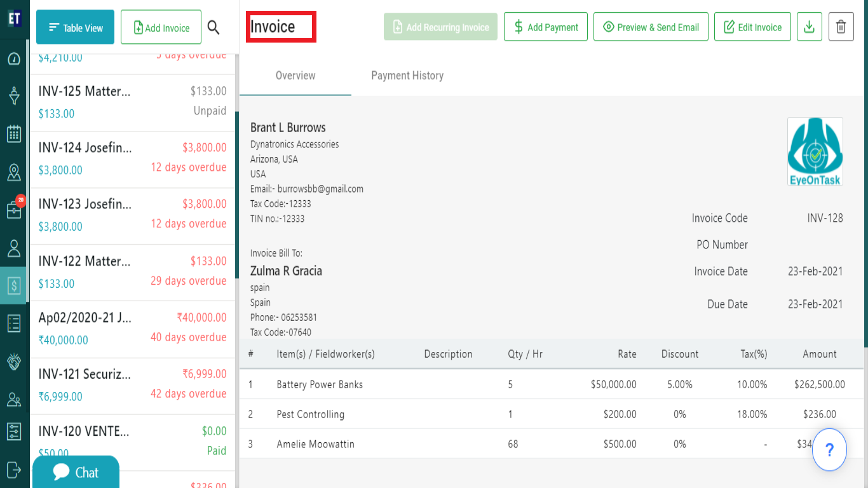Switch to the Overview tab

[295, 76]
